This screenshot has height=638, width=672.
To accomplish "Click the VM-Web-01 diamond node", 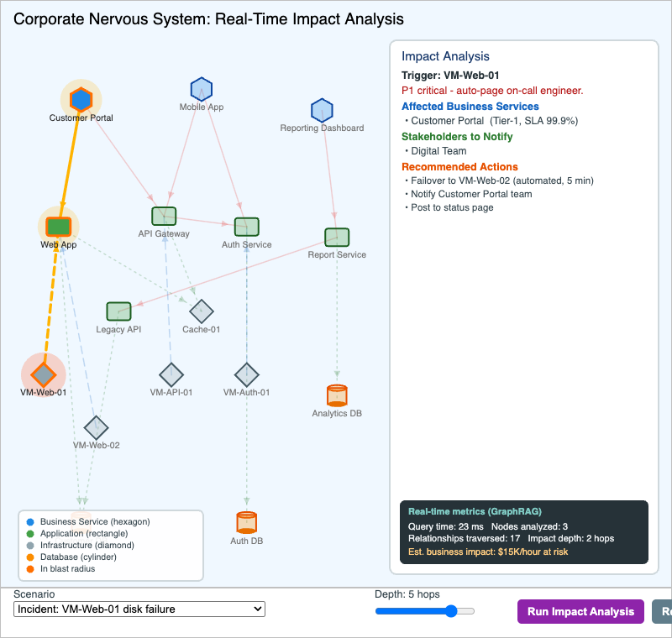I will pyautogui.click(x=44, y=374).
